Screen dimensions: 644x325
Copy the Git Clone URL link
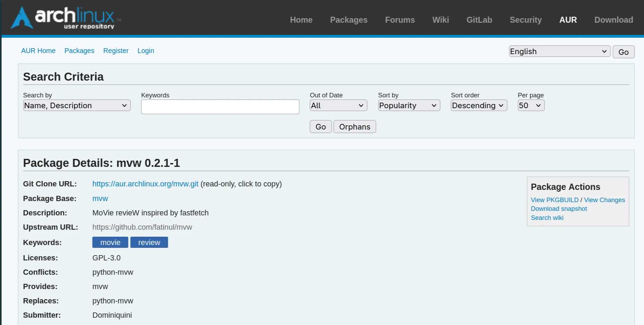click(145, 184)
